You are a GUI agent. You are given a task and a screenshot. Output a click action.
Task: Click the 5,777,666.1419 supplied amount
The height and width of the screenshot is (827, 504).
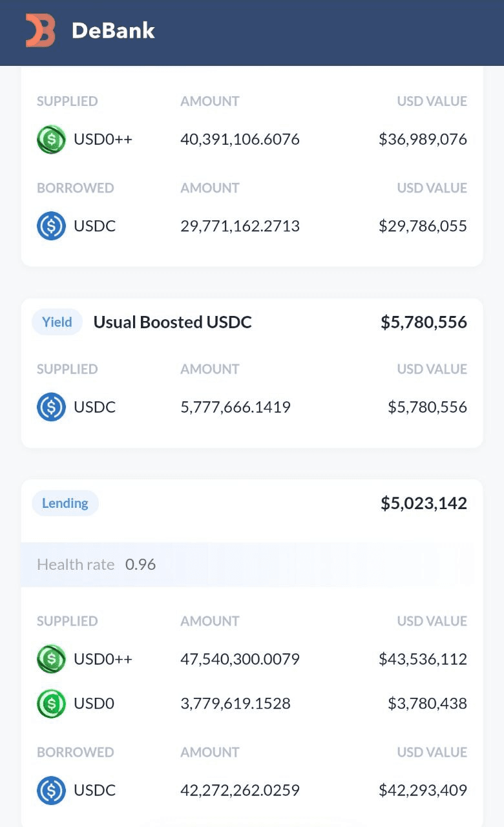tap(235, 406)
